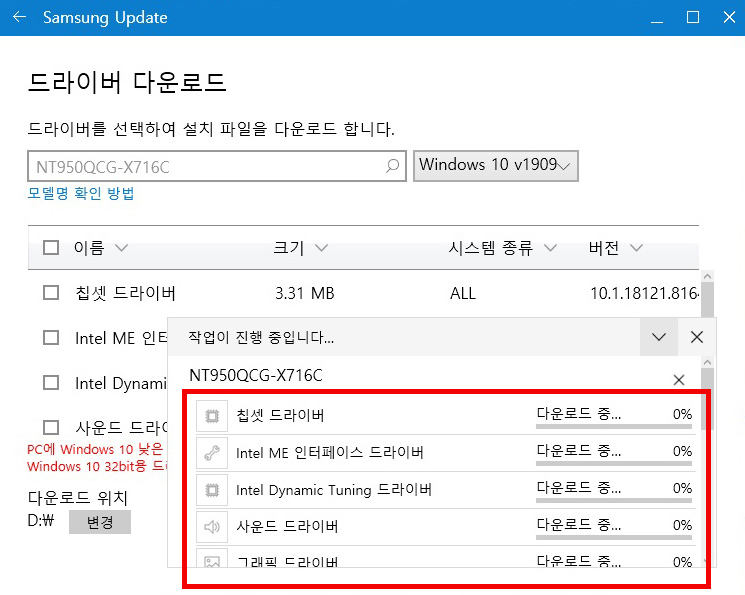This screenshot has height=595, width=745.
Task: Click the wrench icon for Intel ME interface driver
Action: point(212,453)
